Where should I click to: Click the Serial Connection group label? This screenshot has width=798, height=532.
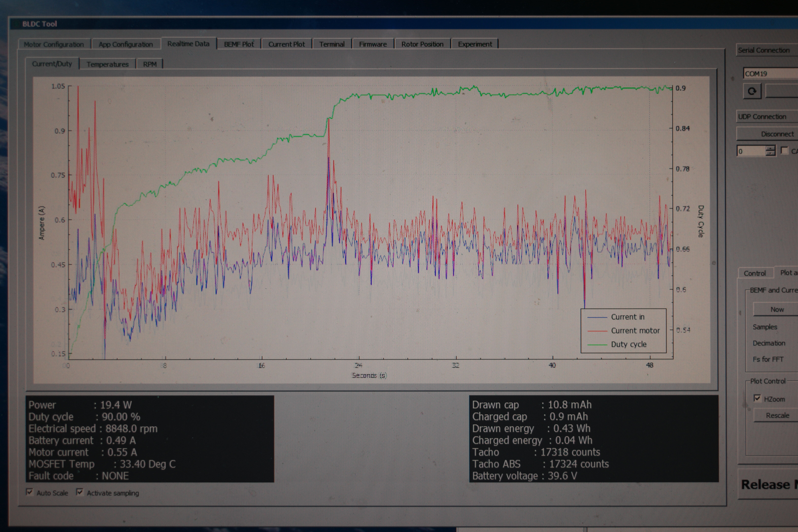pyautogui.click(x=764, y=50)
